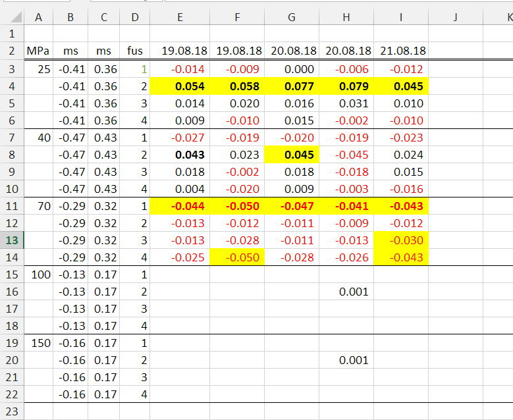Select the yellow cell with -0.030
Image resolution: width=513 pixels, height=420 pixels.
point(401,240)
